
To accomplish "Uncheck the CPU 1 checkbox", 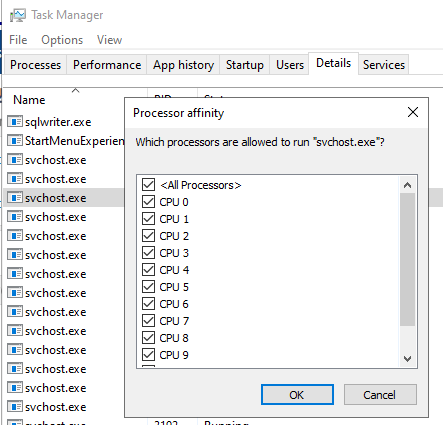I will click(148, 218).
